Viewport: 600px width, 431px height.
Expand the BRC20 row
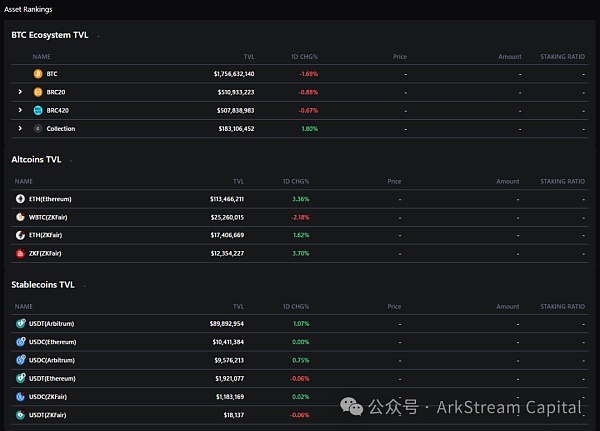(x=20, y=91)
